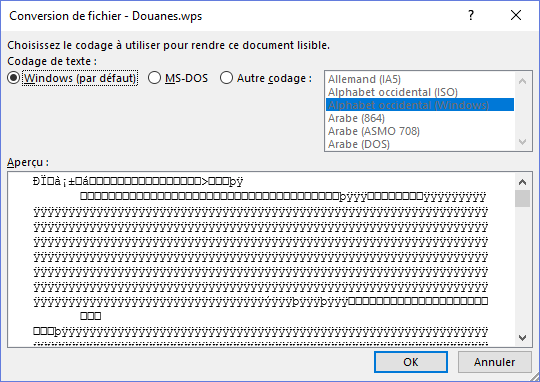This screenshot has width=540, height=382.
Task: Click the help question mark icon
Action: (x=471, y=15)
